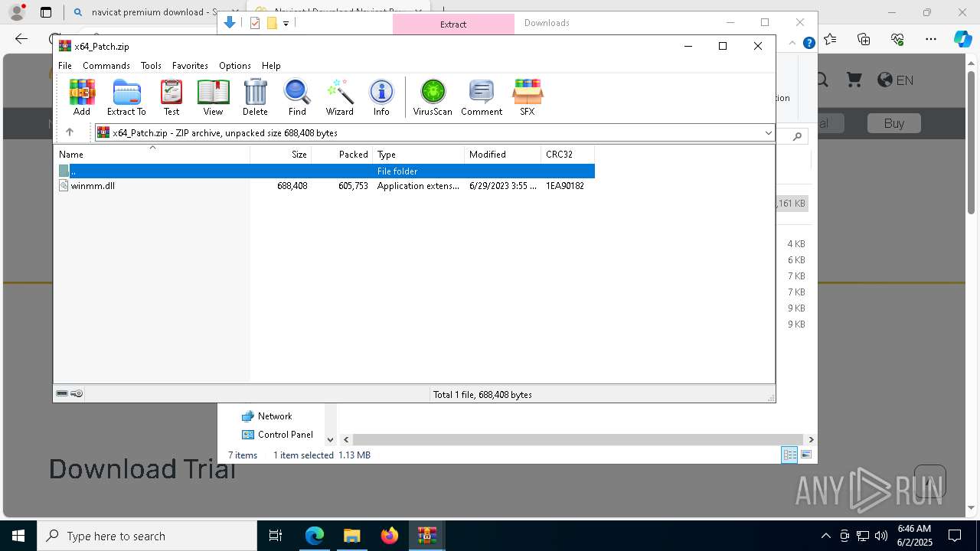980x551 pixels.
Task: Collapse the Explorer ribbon chevron
Action: (x=793, y=43)
